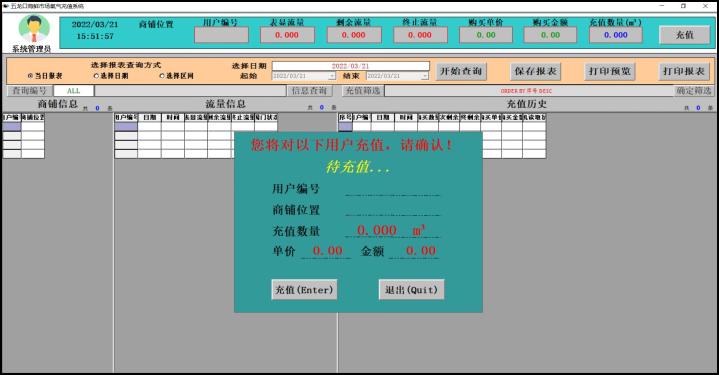Click the 开始查询 button
This screenshot has width=719, height=375.
pos(461,71)
